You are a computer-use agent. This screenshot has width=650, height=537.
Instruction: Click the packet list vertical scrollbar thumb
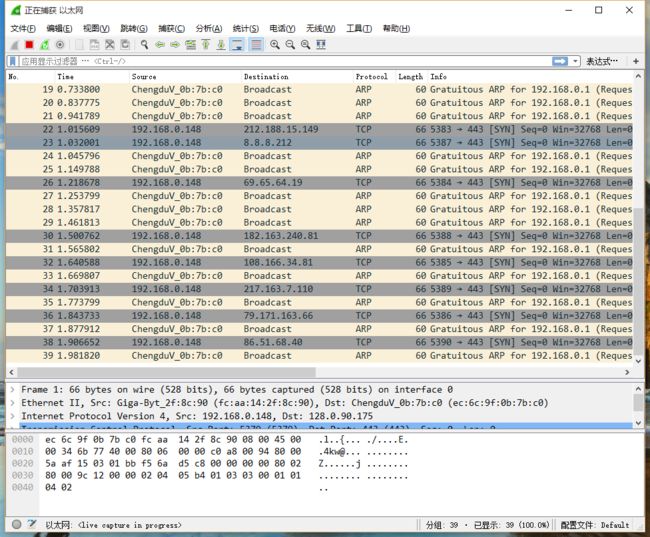click(638, 282)
